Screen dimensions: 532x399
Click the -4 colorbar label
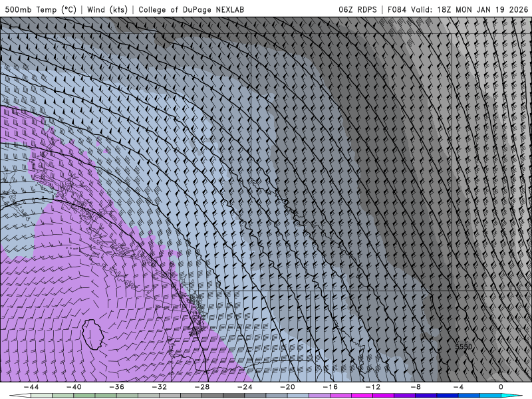point(458,387)
